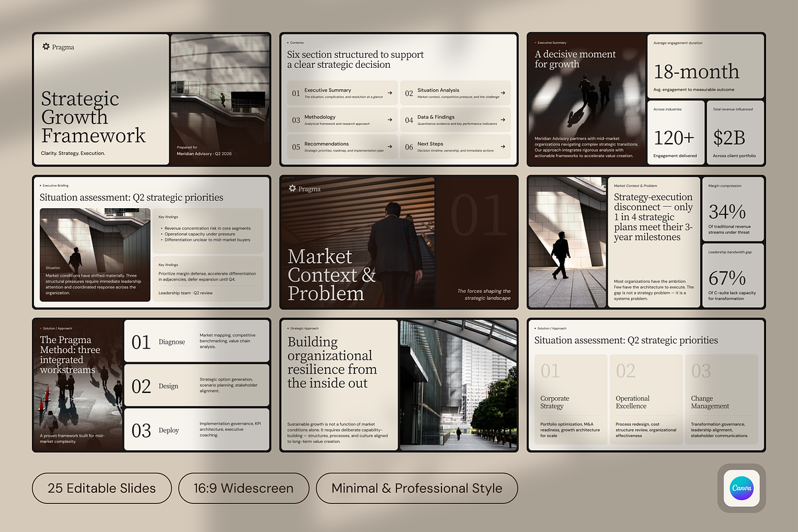This screenshot has height=532, width=798.
Task: Click the 120+ engagement figure
Action: coord(674,138)
